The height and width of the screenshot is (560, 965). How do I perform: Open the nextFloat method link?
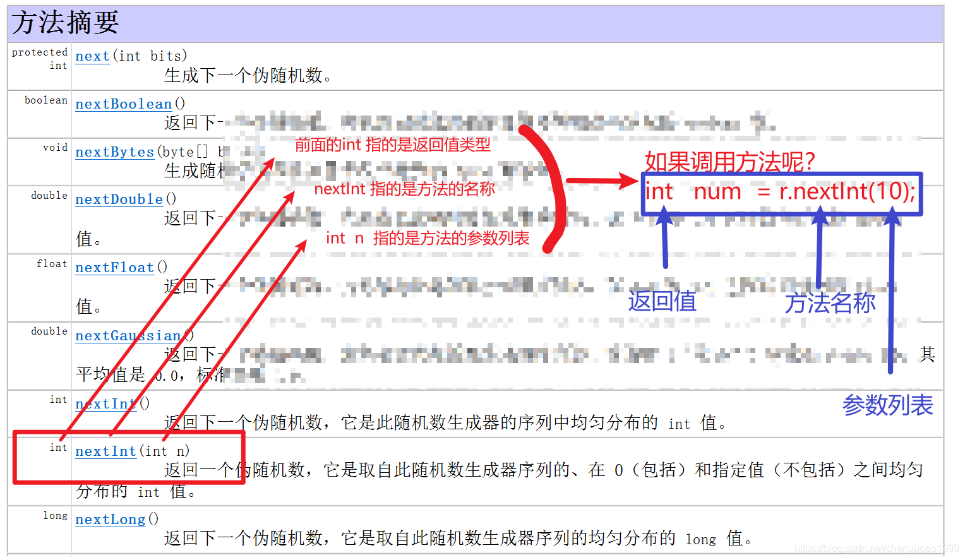coord(115,268)
